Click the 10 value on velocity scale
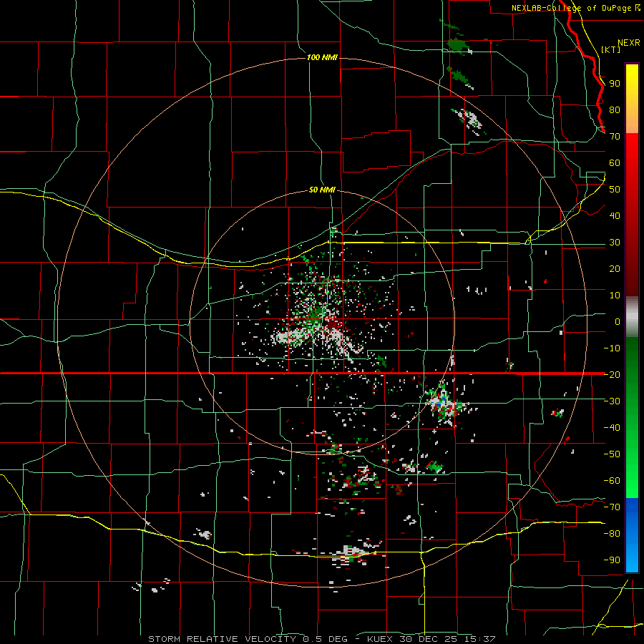 pos(615,296)
